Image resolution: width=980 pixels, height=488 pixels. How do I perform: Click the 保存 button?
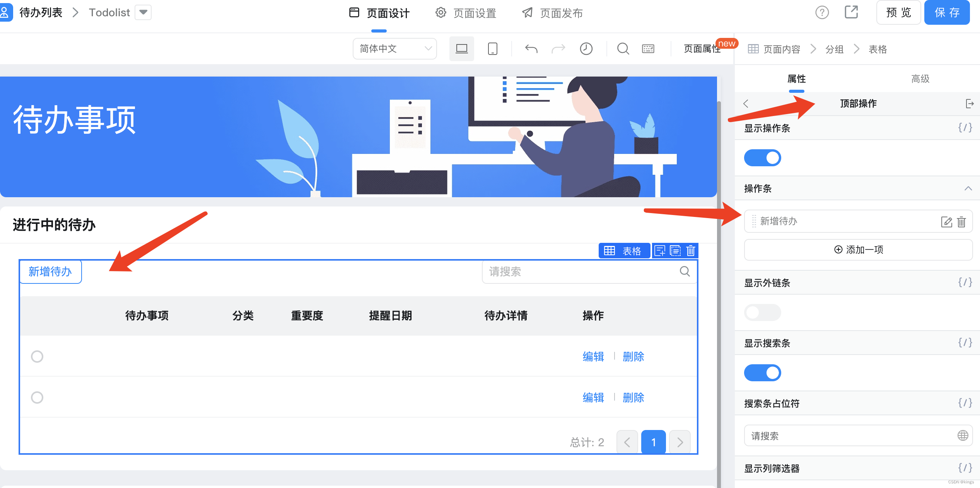[x=947, y=13]
